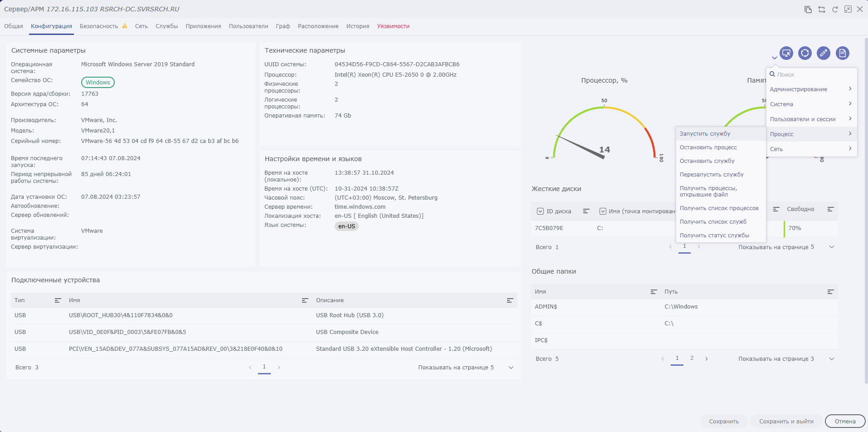The height and width of the screenshot is (432, 868).
Task: Click the blue pencil edit icon
Action: coord(824,53)
